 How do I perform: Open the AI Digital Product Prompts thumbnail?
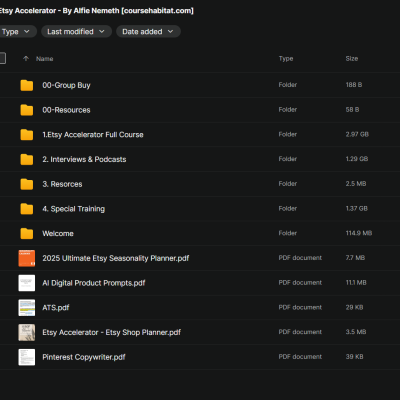pyautogui.click(x=27, y=283)
